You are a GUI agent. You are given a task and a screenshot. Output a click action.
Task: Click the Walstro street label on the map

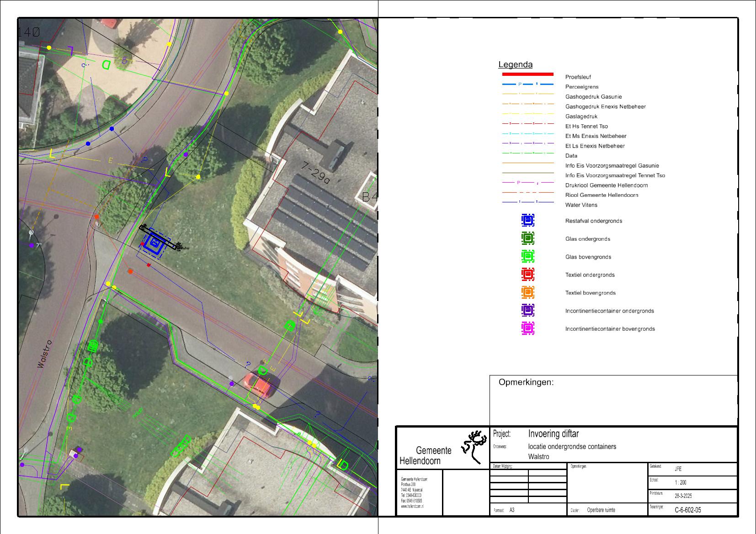[x=45, y=354]
